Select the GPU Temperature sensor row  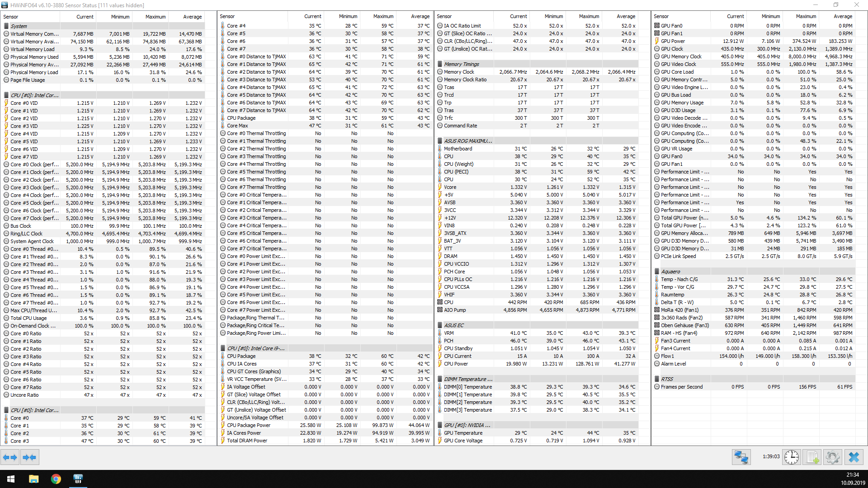[463, 433]
